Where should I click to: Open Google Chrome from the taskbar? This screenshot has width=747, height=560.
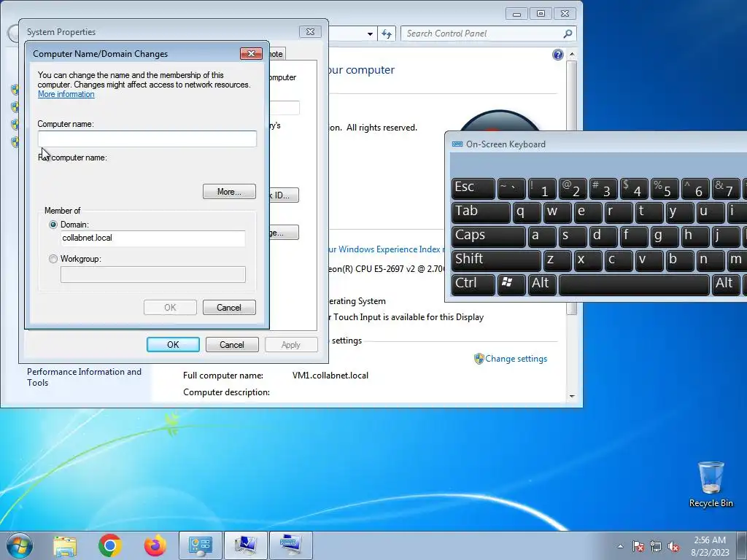(110, 545)
